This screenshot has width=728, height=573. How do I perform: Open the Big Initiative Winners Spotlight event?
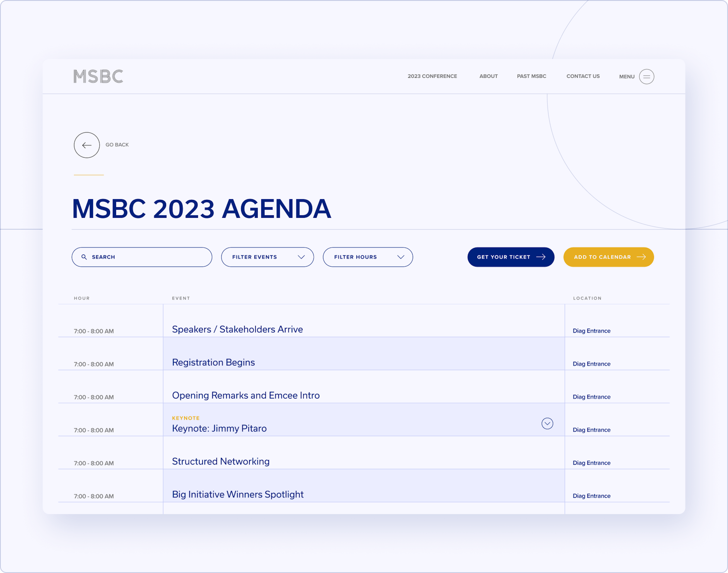pos(238,495)
